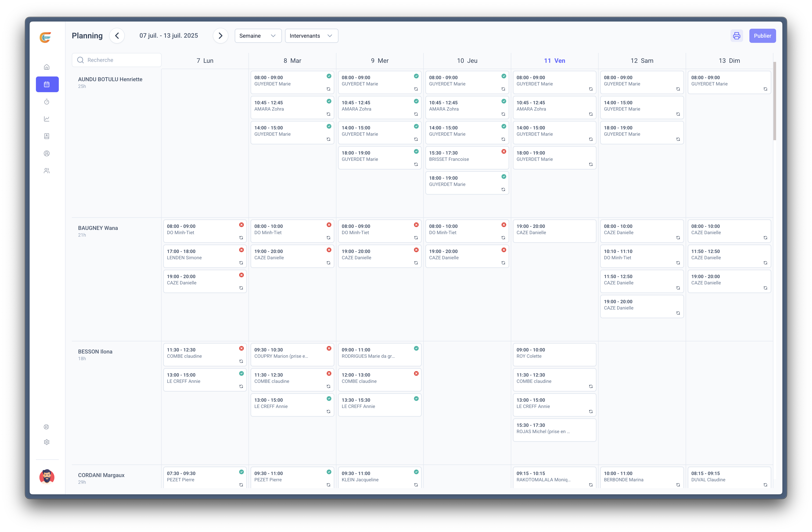Select the calendar planning sidebar icon

(47, 84)
